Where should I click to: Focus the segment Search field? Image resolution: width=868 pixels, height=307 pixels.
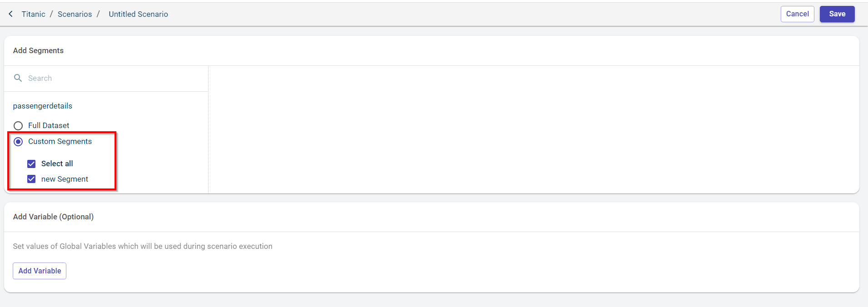tap(109, 78)
